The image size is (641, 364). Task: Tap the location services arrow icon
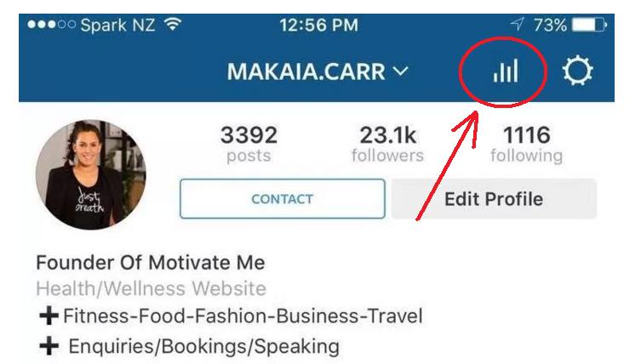coord(518,24)
